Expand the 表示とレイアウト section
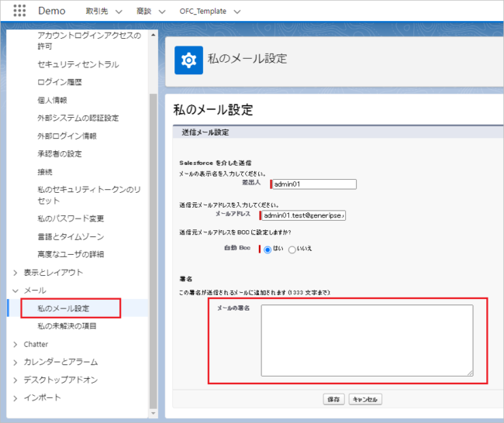 pos(15,273)
